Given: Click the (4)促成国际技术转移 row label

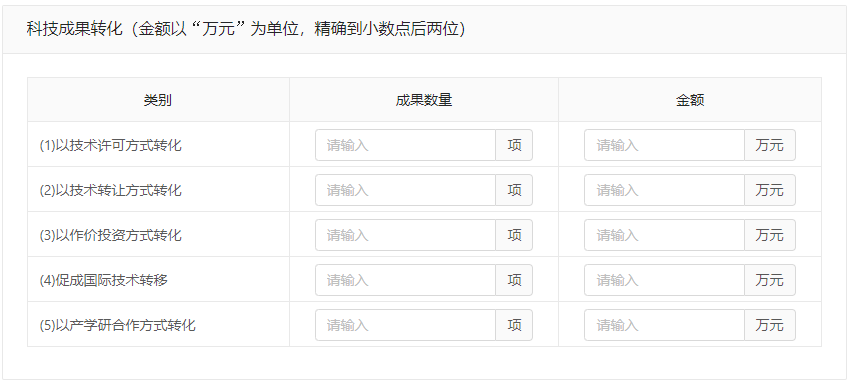Looking at the screenshot, I should 103,280.
